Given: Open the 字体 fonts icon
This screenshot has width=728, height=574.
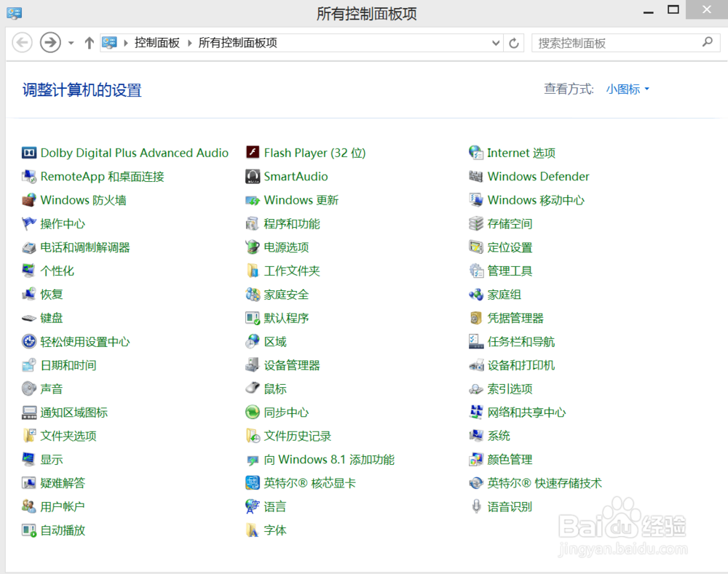Looking at the screenshot, I should click(253, 530).
